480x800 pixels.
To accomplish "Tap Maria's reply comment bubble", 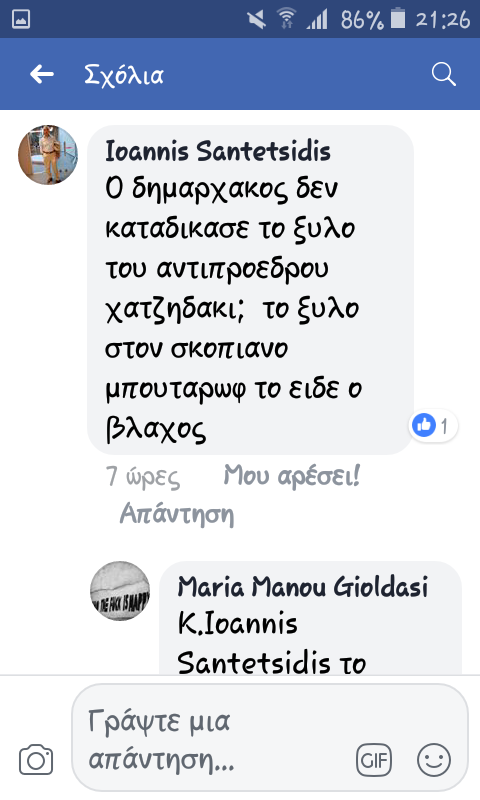I will (x=310, y=618).
